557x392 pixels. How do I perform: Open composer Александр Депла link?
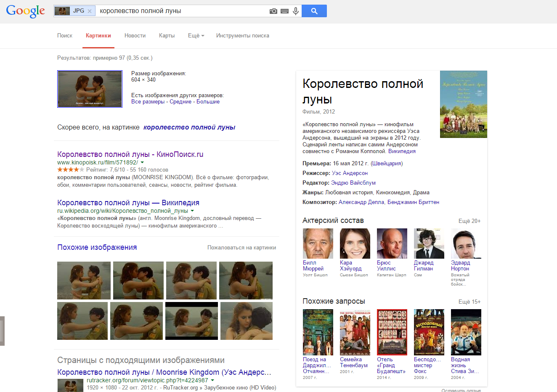pos(361,202)
